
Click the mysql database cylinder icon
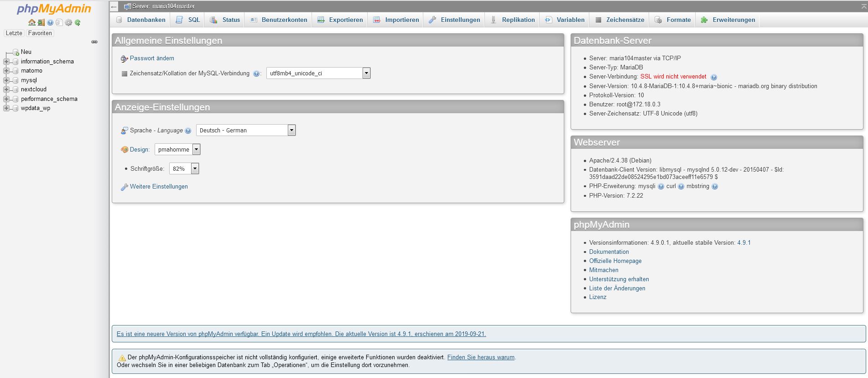coord(16,80)
